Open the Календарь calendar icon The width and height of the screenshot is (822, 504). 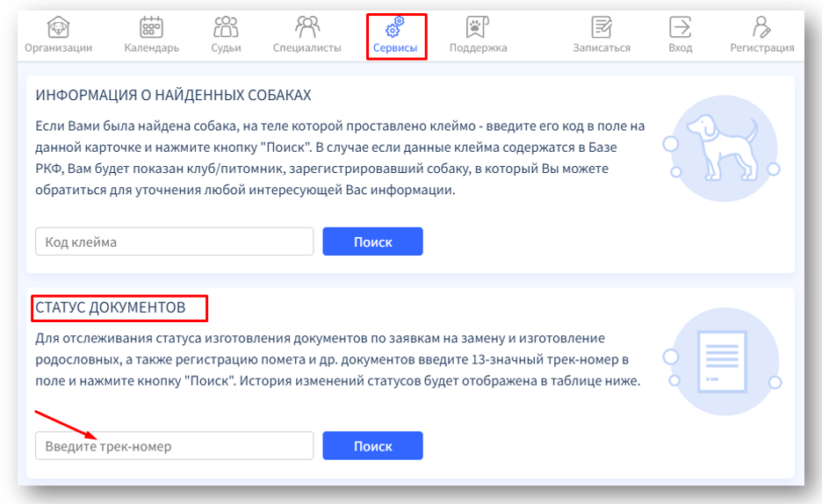point(151,27)
